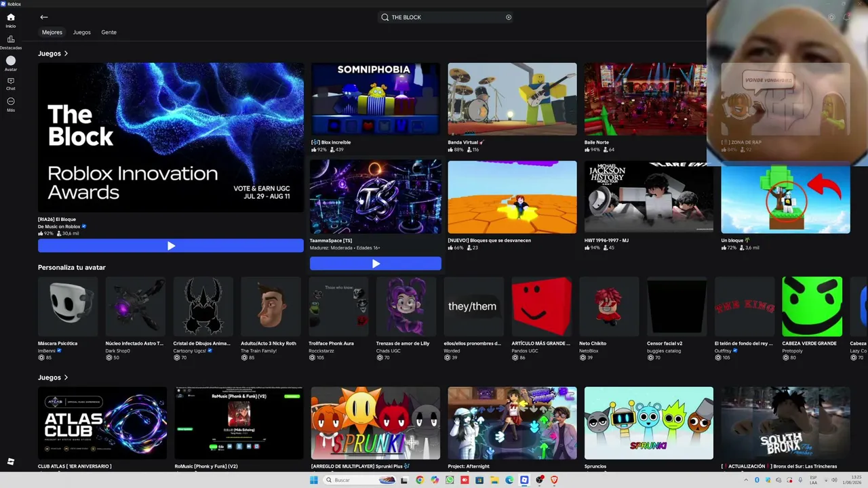Image resolution: width=868 pixels, height=488 pixels.
Task: Open Google Chrome from the taskbar
Action: (420, 480)
